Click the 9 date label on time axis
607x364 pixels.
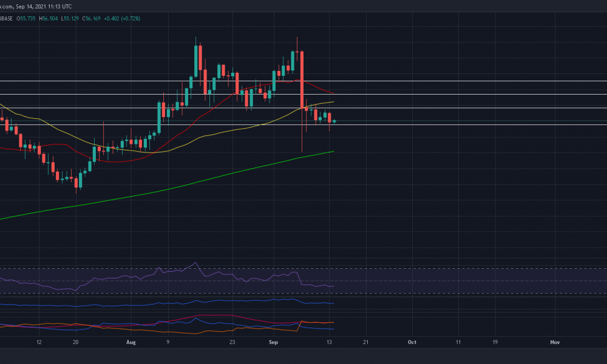pos(168,342)
